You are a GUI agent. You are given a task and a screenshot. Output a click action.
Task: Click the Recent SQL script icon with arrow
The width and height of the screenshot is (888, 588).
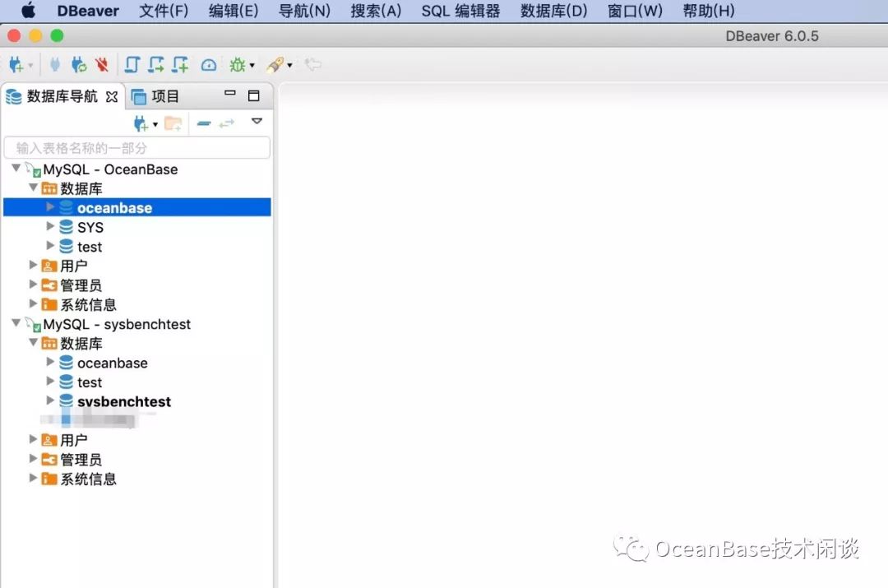tap(155, 65)
